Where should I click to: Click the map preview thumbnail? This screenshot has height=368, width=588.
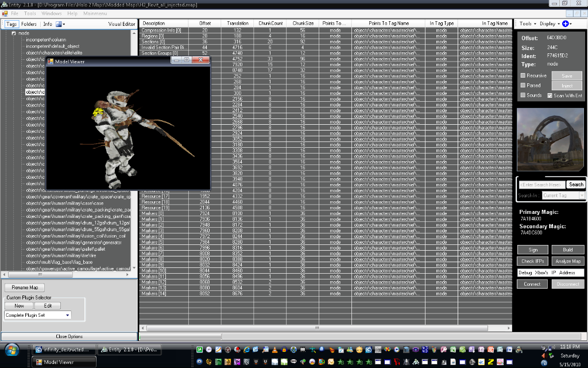pos(550,140)
